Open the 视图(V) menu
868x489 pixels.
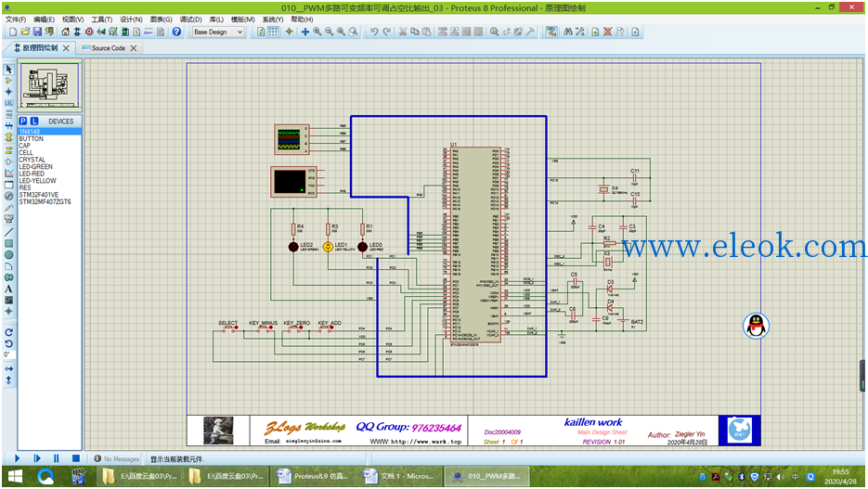pyautogui.click(x=73, y=19)
